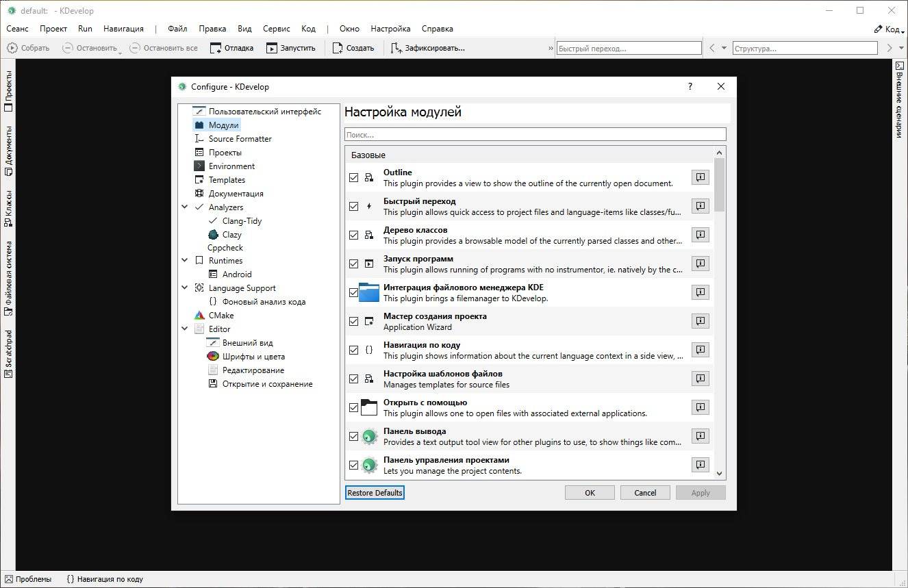Open the Шрифты и цвета settings page
Viewport: 908px width, 588px height.
245,357
